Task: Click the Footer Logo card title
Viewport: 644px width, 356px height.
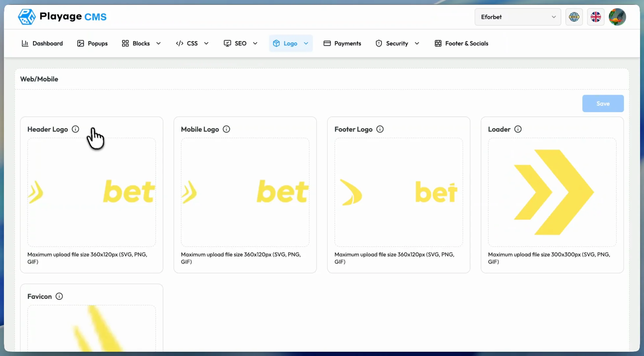Action: coord(353,129)
